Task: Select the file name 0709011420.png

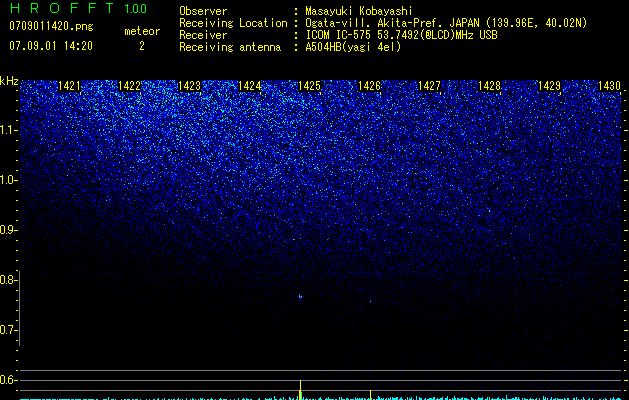Action: [51, 26]
